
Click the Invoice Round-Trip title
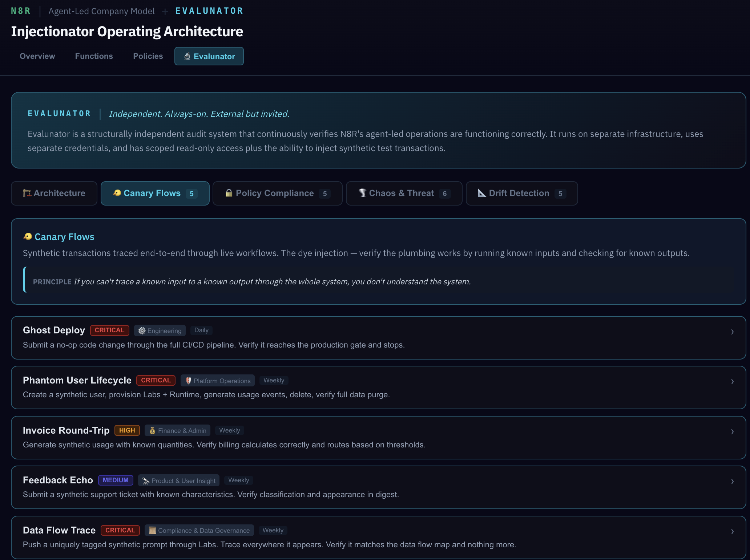pos(66,430)
